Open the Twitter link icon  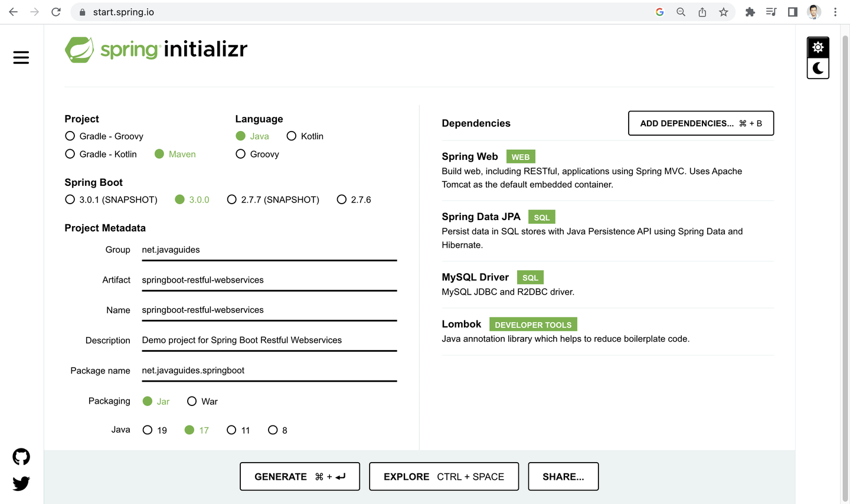pyautogui.click(x=21, y=483)
